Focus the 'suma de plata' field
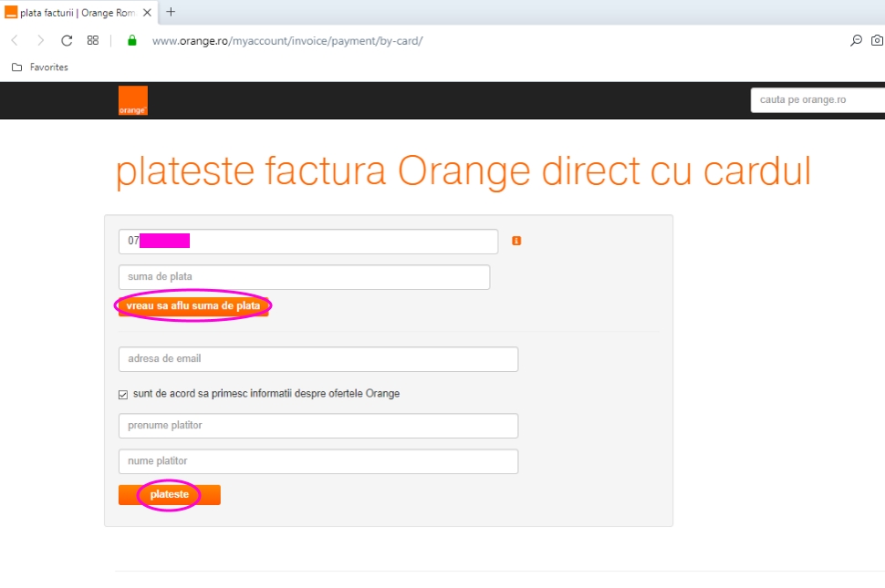Viewport: 885px width, 588px height. point(304,277)
